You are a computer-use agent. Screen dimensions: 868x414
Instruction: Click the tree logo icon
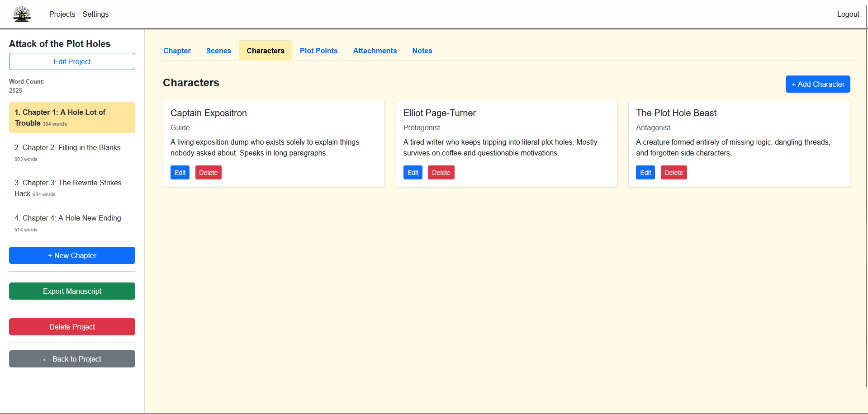point(22,14)
